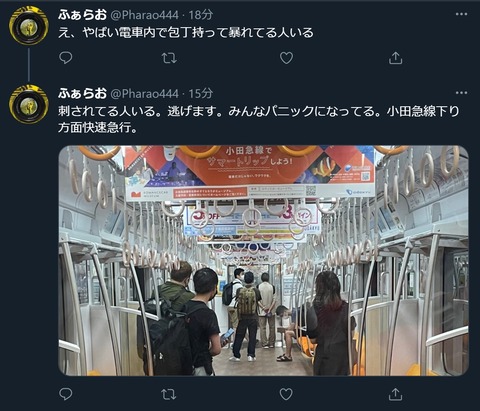Retweet the first tweet about 包丁
Viewport: 480px width, 411px height.
pyautogui.click(x=169, y=58)
